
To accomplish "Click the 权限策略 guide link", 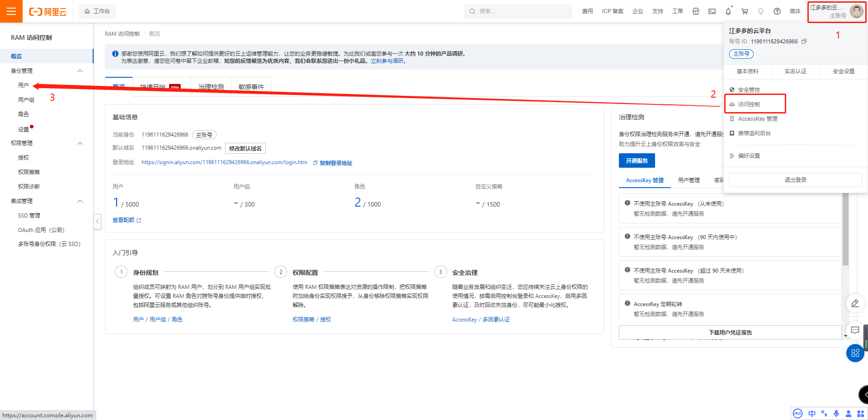I will pos(303,320).
